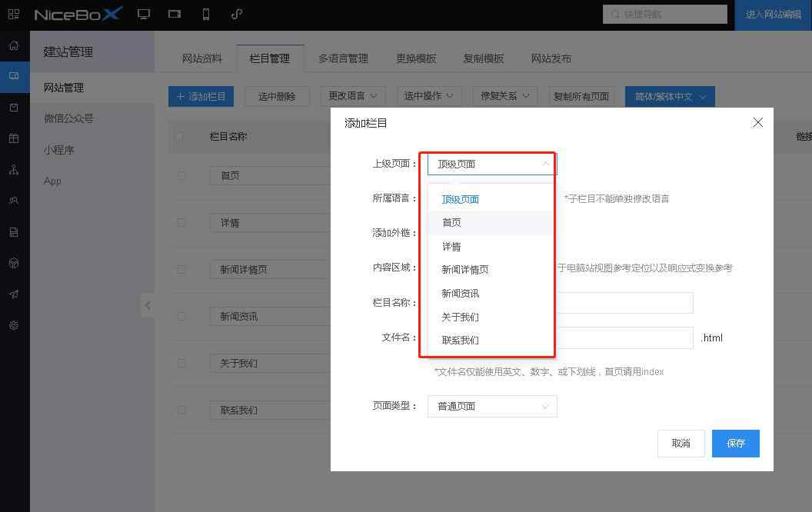This screenshot has height=512, width=812.
Task: Open the apps grid icon in top bar
Action: coord(14,15)
